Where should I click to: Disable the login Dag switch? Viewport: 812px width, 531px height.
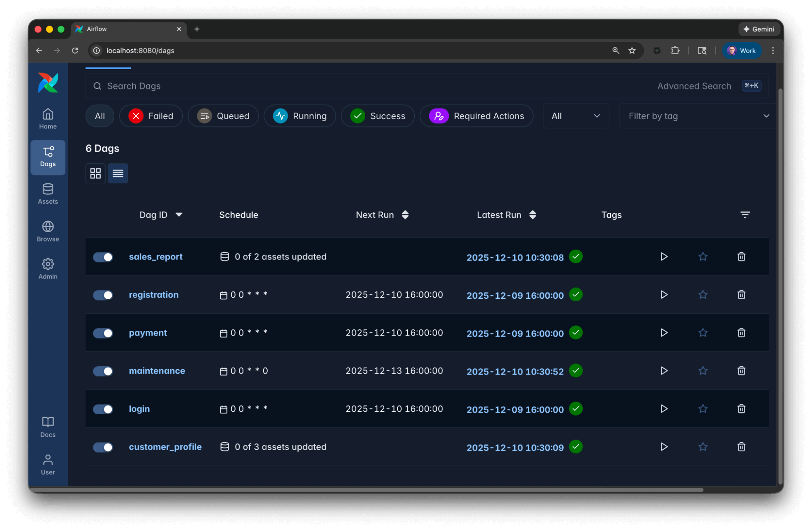click(103, 409)
